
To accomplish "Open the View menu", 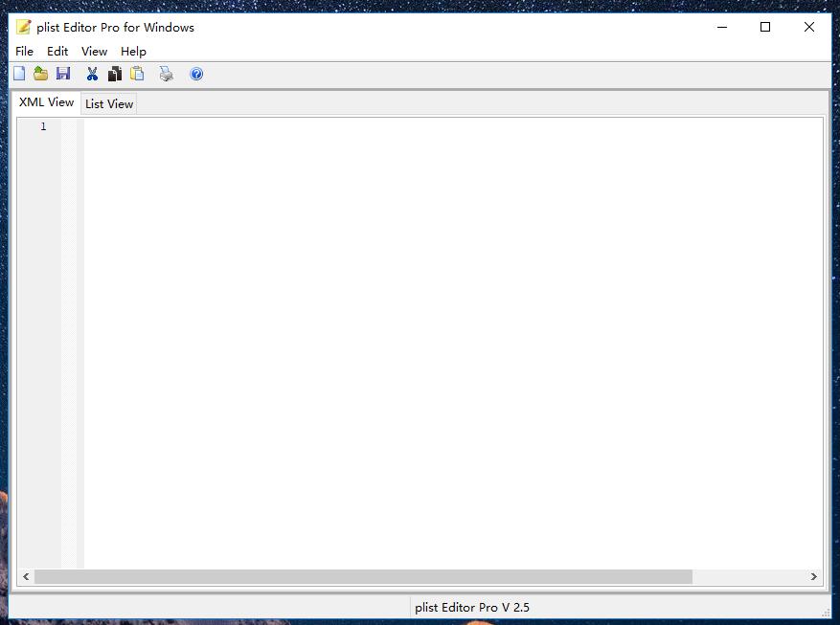I will [94, 51].
